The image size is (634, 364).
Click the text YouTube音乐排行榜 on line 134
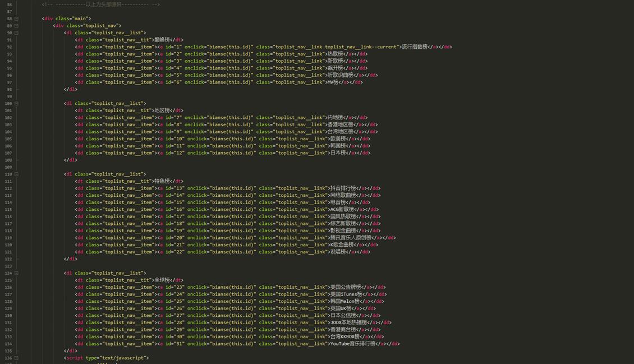(x=353, y=344)
